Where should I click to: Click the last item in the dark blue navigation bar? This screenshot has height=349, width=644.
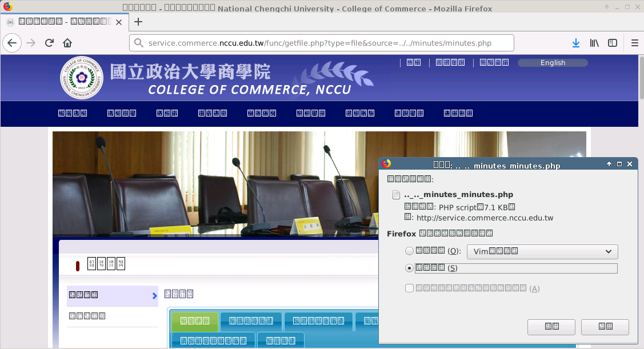pyautogui.click(x=458, y=113)
